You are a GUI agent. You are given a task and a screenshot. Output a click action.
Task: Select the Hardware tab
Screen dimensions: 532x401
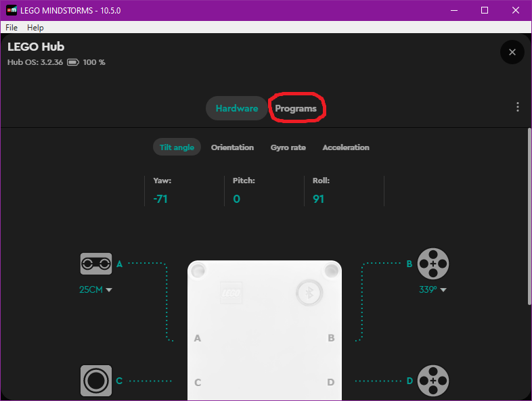237,108
